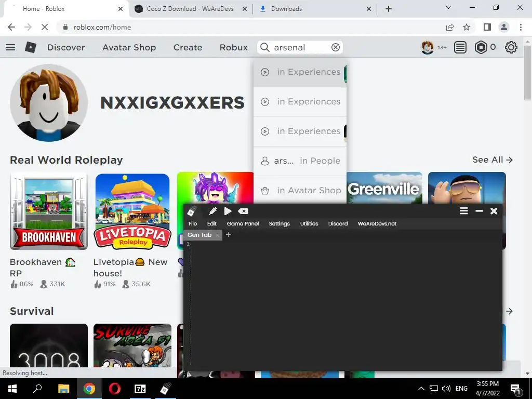Viewport: 532px width, 399px height.
Task: Open Discord menu item in Coco Z
Action: (338, 223)
